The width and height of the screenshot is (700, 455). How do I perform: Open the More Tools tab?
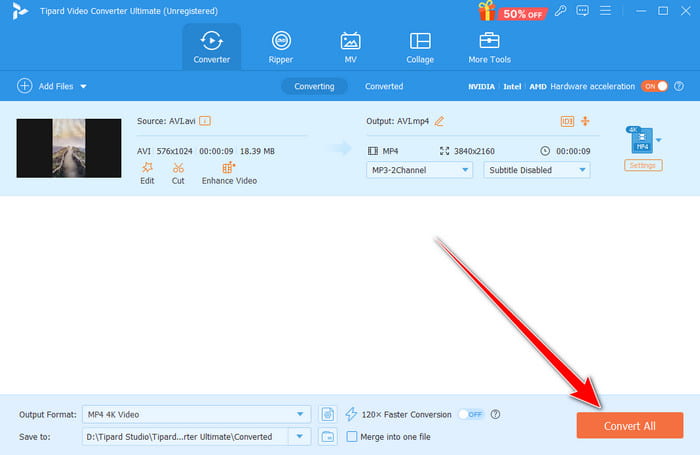[x=489, y=47]
